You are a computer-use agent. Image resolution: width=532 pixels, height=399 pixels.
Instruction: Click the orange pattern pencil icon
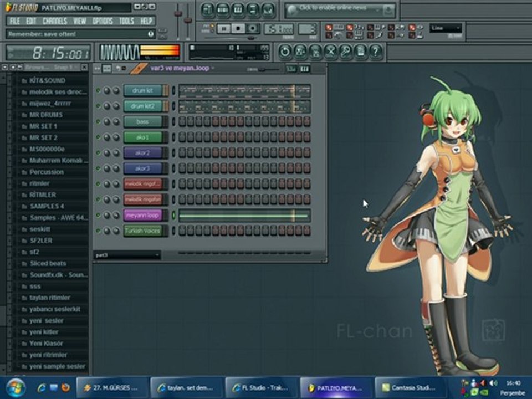pyautogui.click(x=138, y=69)
